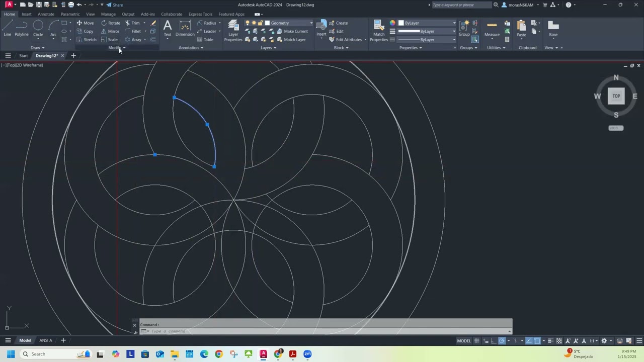Toggle lineweight display in status bar
Viewport: 644px width, 362px height.
point(550,341)
